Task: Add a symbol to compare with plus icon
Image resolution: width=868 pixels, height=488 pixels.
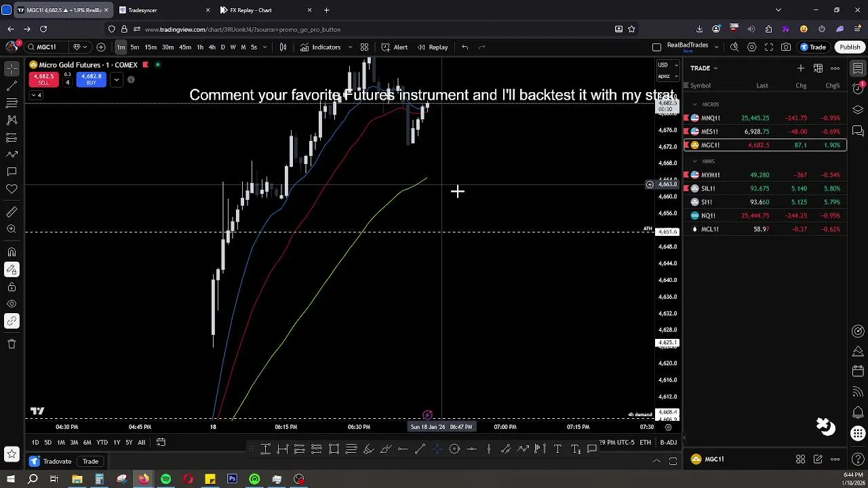Action: [x=101, y=47]
